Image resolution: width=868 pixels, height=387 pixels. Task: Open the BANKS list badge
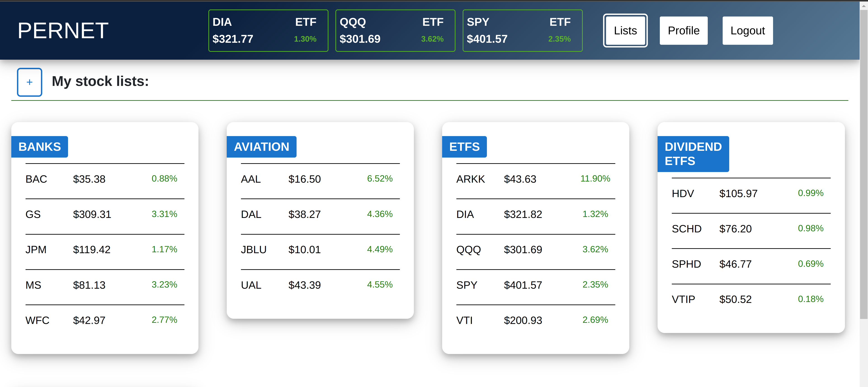[x=39, y=147]
